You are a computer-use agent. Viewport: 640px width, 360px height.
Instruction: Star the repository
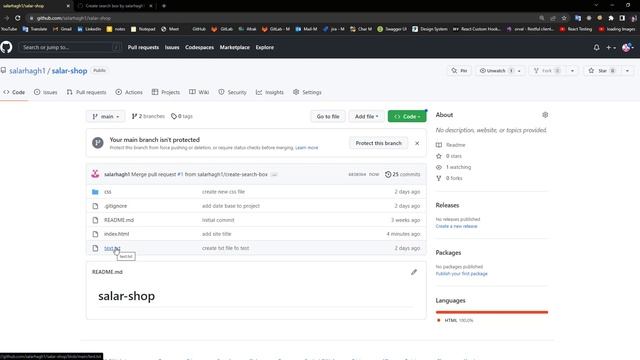coord(602,71)
